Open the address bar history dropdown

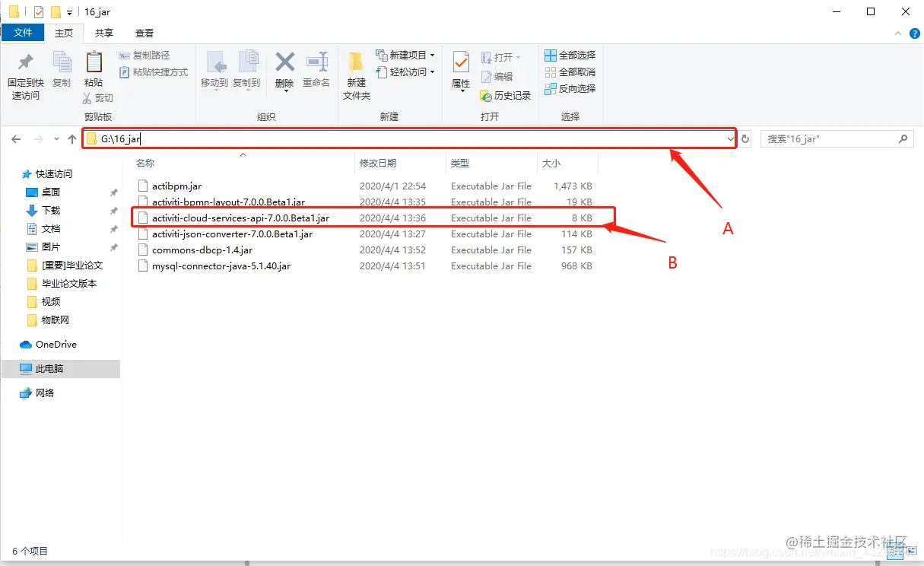tap(731, 139)
